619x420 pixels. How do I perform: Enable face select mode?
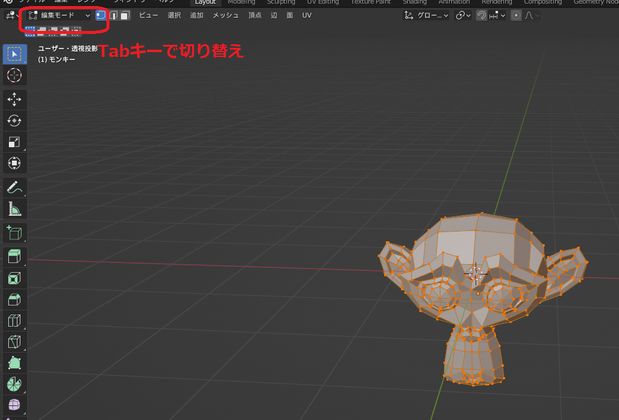coord(125,15)
